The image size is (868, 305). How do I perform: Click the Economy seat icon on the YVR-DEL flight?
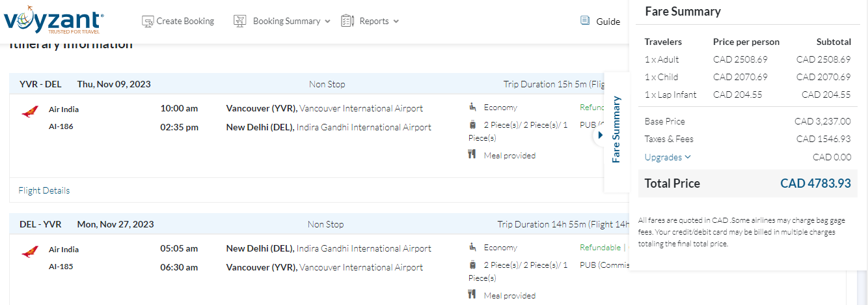click(x=473, y=107)
